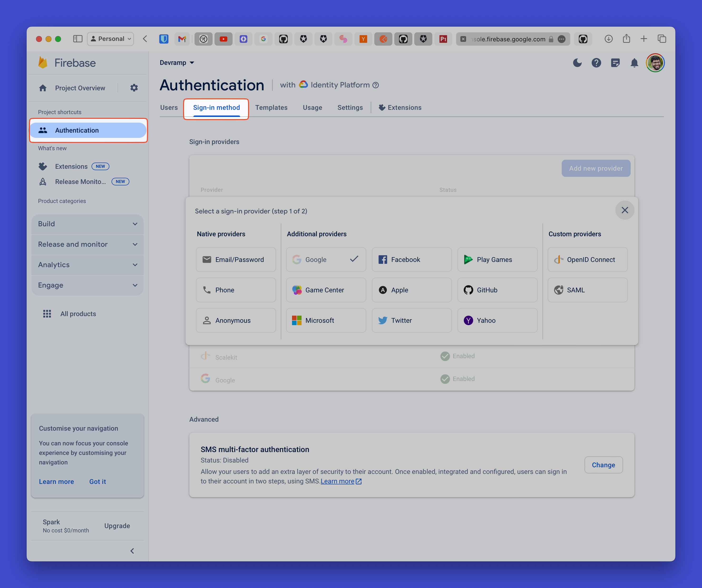Select the Twitter provider
This screenshot has width=702, height=588.
411,320
